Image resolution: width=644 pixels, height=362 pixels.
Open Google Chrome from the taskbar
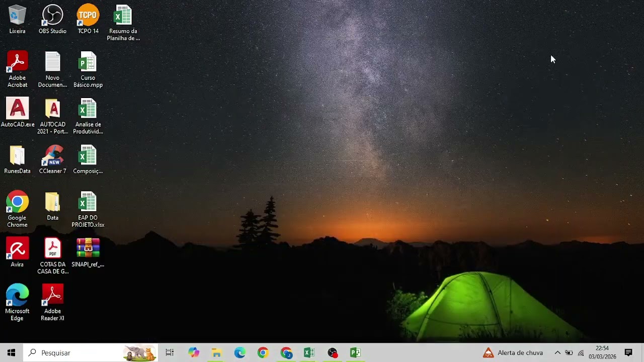tap(263, 352)
